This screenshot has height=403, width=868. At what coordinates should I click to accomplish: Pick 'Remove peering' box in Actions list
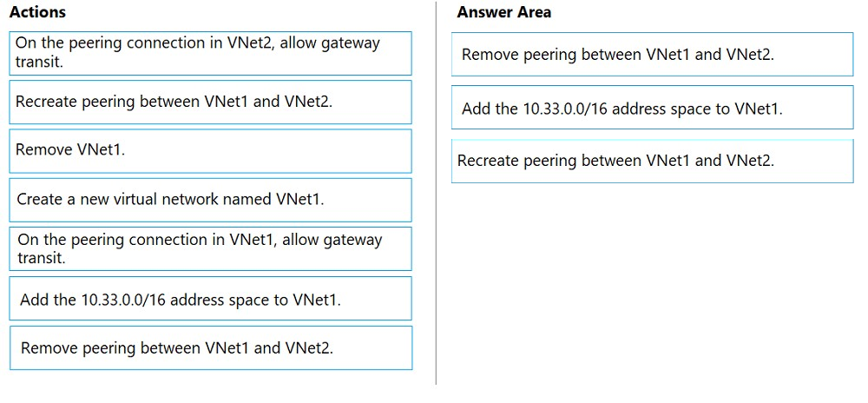pyautogui.click(x=210, y=347)
